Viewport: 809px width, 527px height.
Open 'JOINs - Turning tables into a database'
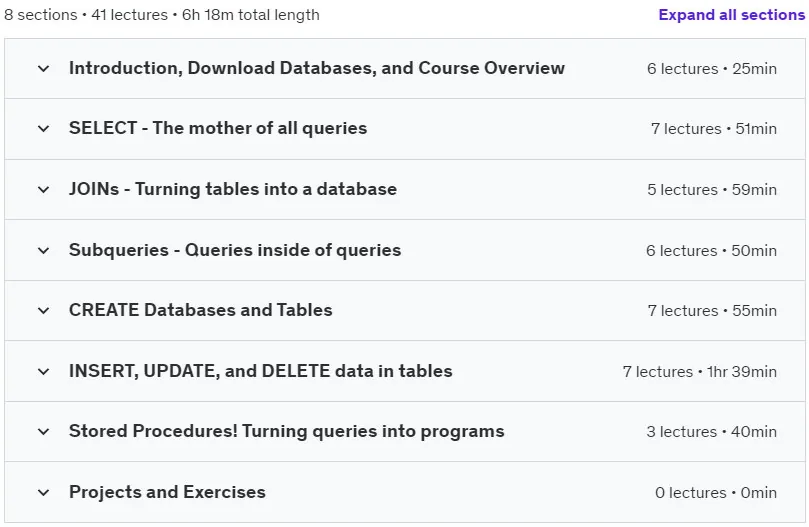pos(233,189)
